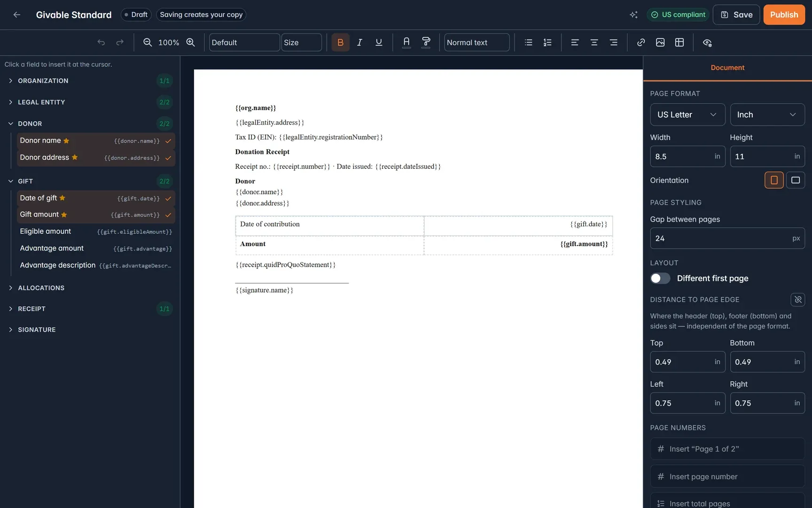Center align the text
812x508 pixels.
pyautogui.click(x=594, y=42)
